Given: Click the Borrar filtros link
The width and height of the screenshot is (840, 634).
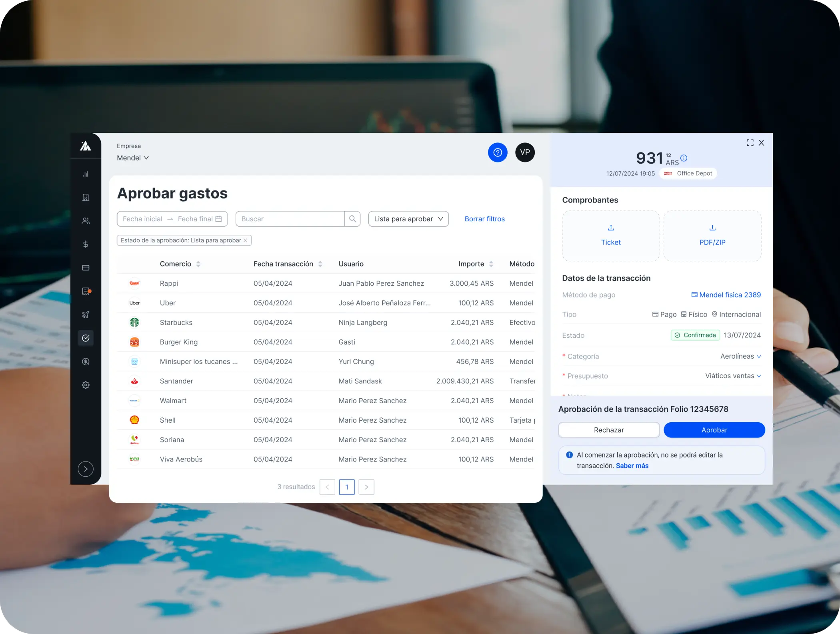Looking at the screenshot, I should pyautogui.click(x=484, y=219).
